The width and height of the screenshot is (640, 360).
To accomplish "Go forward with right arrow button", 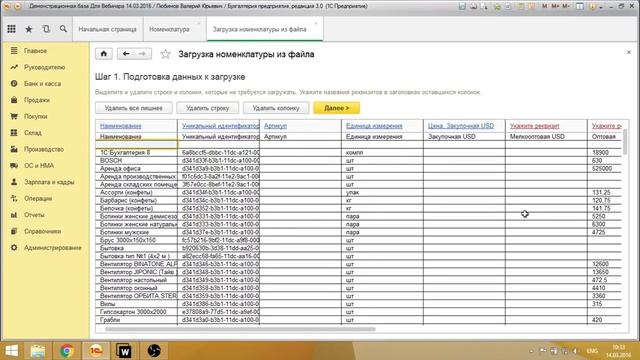I will [x=142, y=54].
